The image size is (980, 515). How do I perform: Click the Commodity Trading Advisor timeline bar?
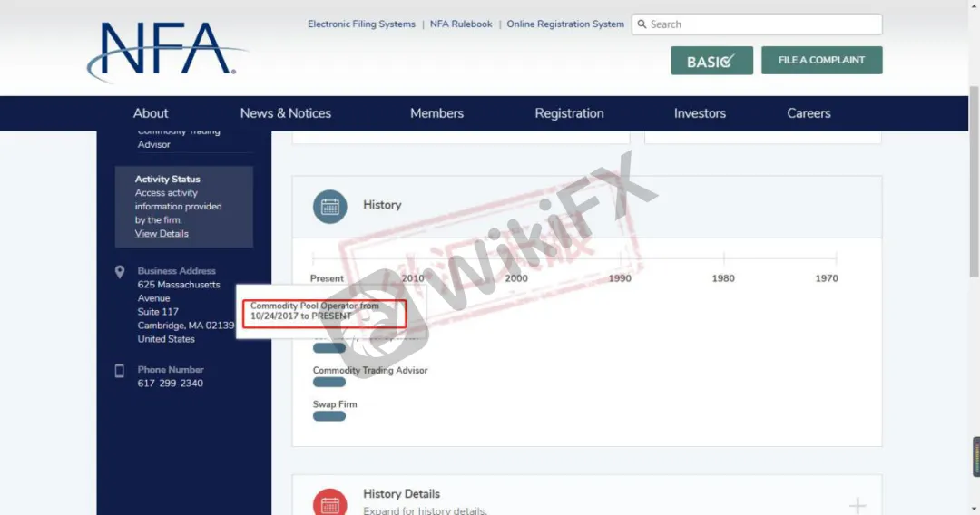point(329,382)
